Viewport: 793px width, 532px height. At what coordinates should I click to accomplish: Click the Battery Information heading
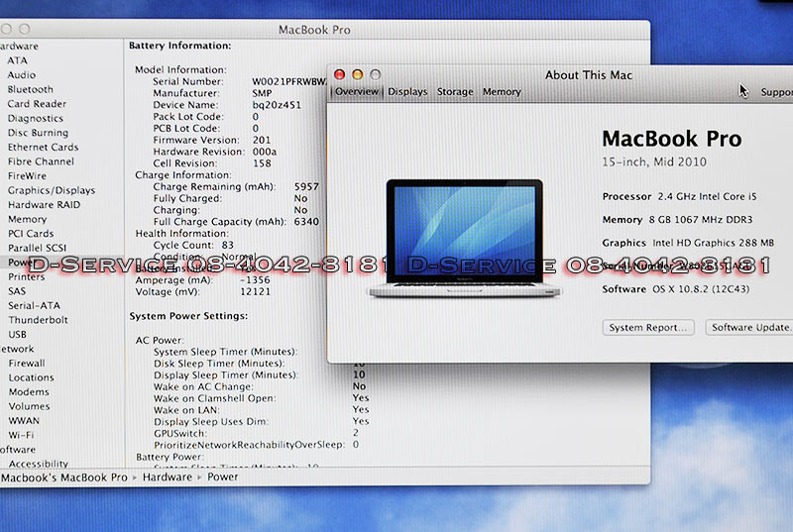coord(180,46)
